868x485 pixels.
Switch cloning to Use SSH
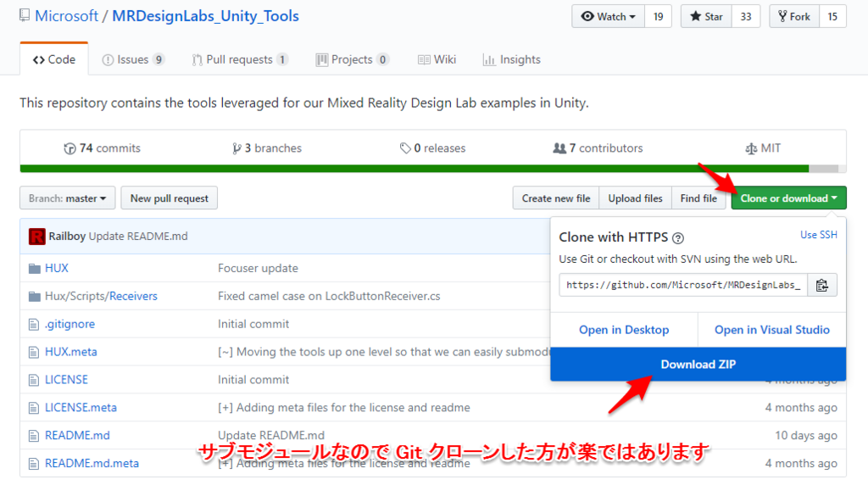819,235
